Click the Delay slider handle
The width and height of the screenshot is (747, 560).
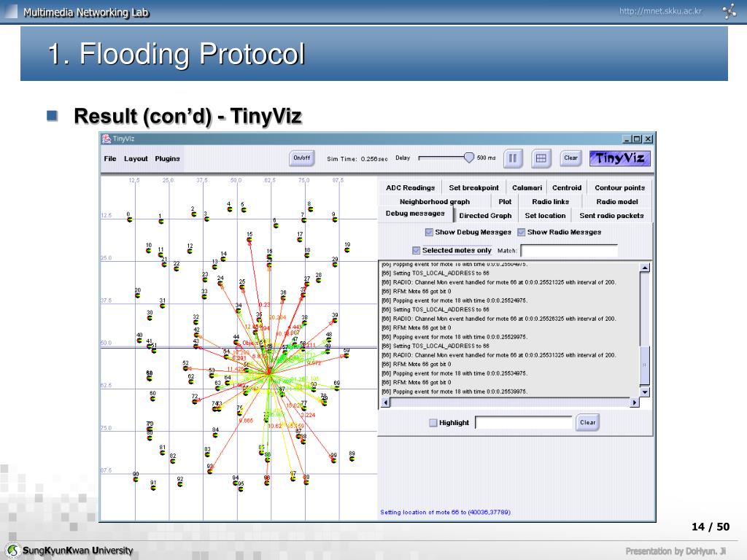(469, 157)
